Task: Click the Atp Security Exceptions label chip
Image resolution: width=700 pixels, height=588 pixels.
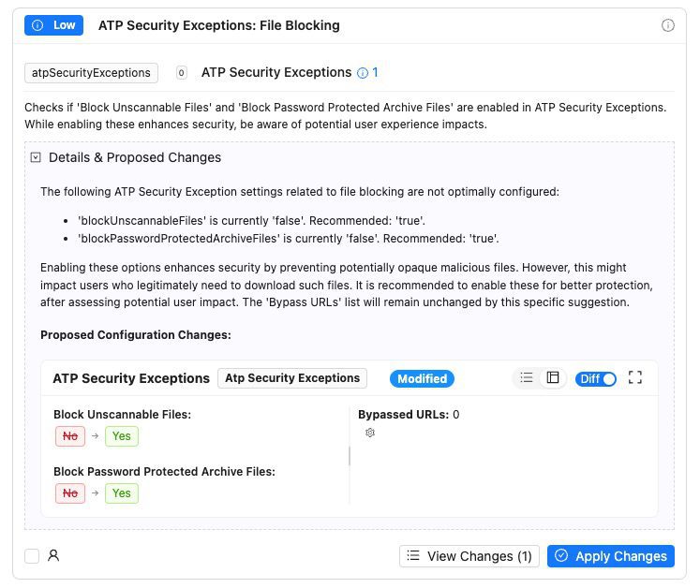Action: click(292, 378)
